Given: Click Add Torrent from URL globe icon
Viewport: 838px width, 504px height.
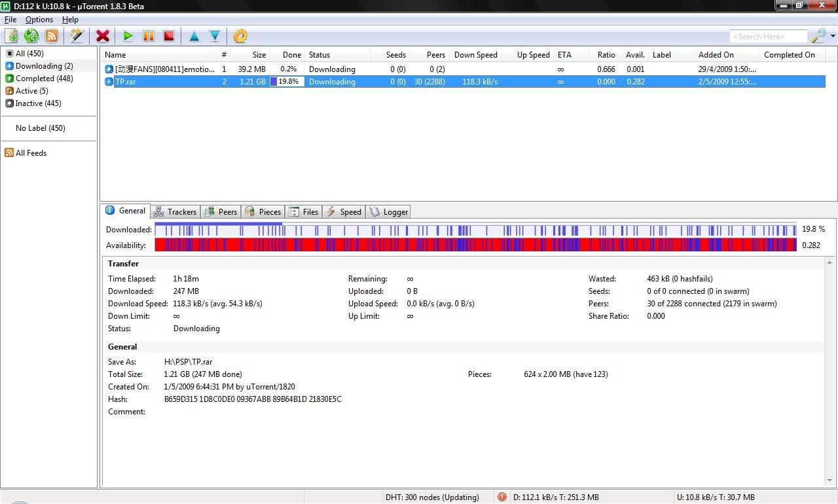Looking at the screenshot, I should [31, 36].
